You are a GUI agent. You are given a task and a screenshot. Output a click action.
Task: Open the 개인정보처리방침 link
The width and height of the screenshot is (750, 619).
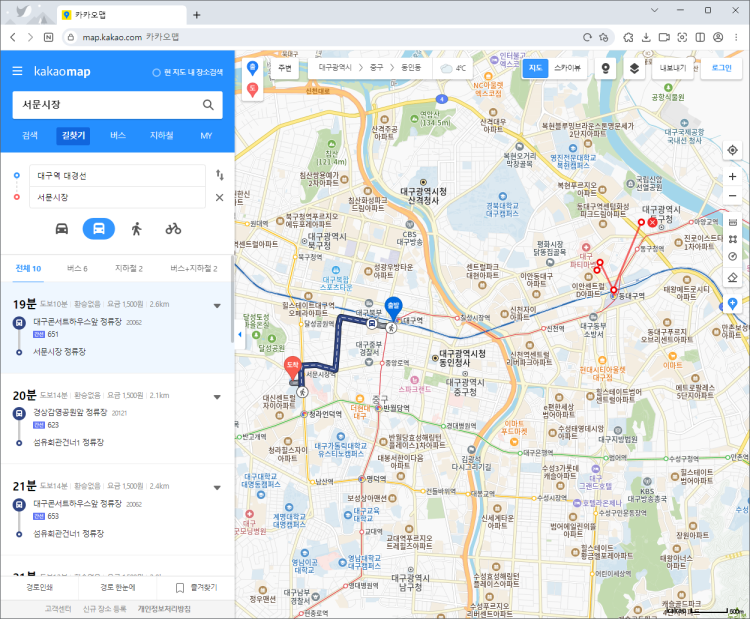click(x=165, y=608)
